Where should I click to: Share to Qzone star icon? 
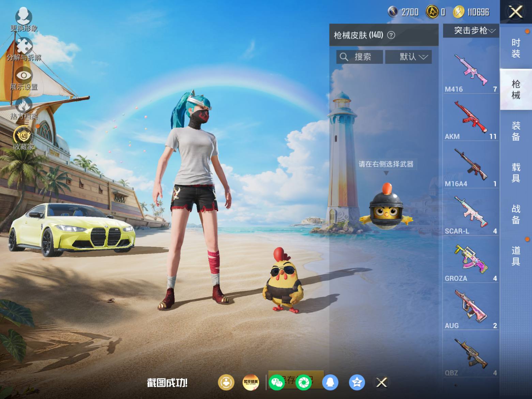click(357, 382)
